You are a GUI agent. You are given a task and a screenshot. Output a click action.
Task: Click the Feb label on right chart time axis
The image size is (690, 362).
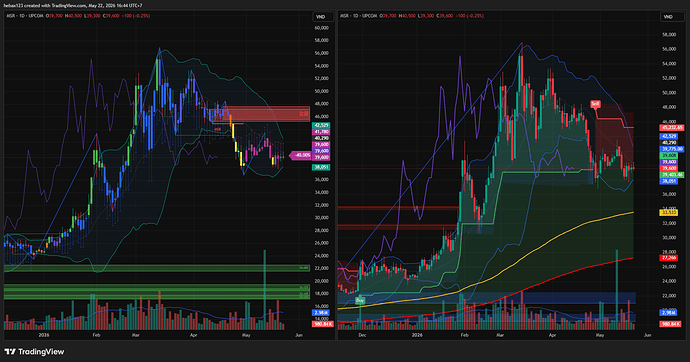point(464,335)
